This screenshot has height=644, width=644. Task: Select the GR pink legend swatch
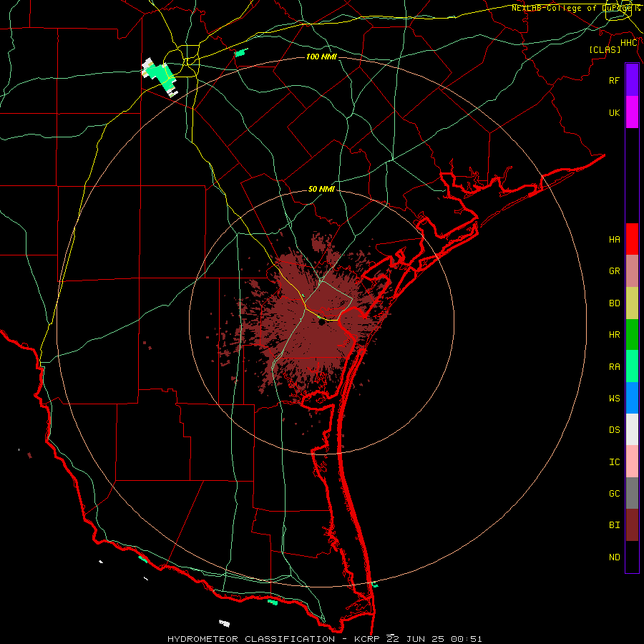632,270
